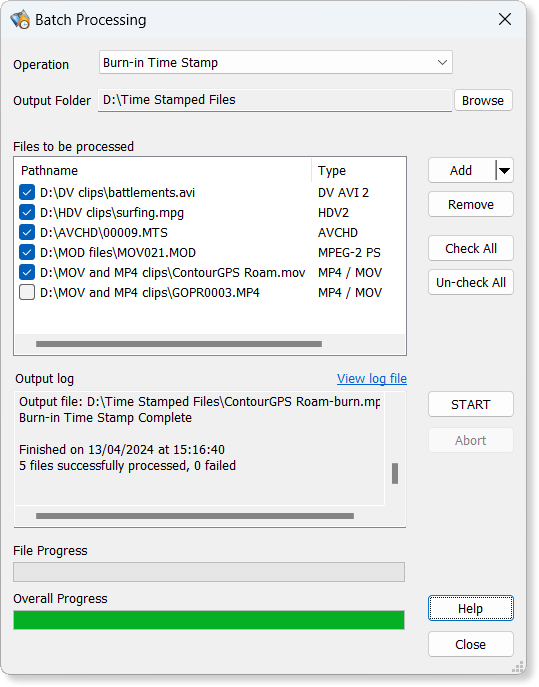Click the Close button

coord(471,644)
